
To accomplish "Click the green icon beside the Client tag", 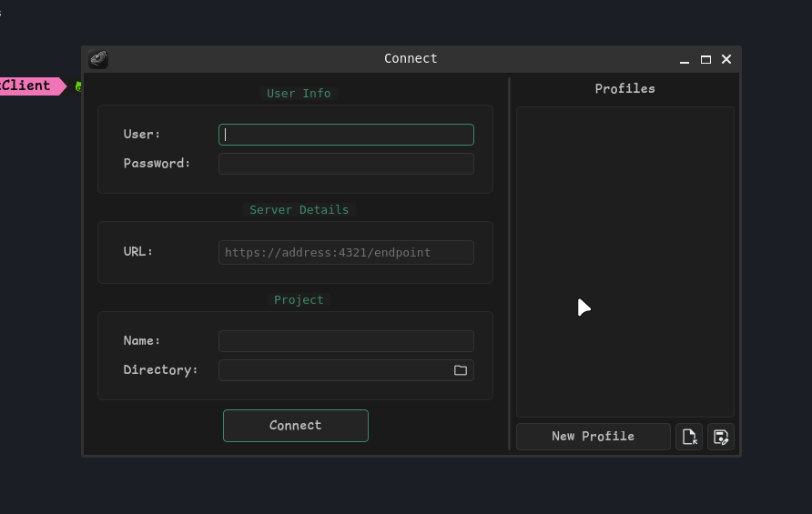I will pos(78,86).
